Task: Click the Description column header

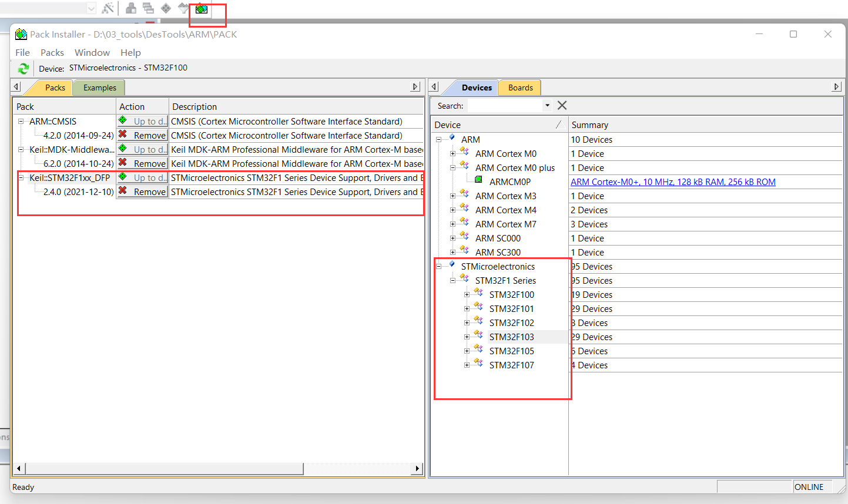Action: tap(296, 106)
